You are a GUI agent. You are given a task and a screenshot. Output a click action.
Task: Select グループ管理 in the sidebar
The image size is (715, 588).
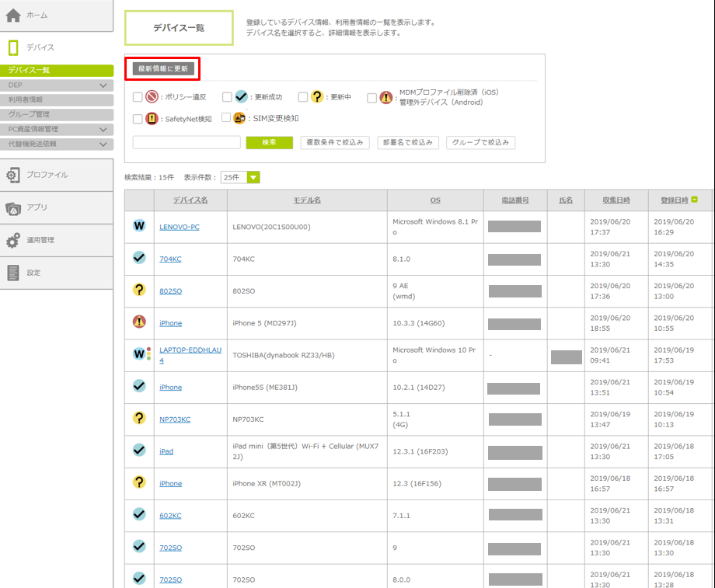click(29, 115)
